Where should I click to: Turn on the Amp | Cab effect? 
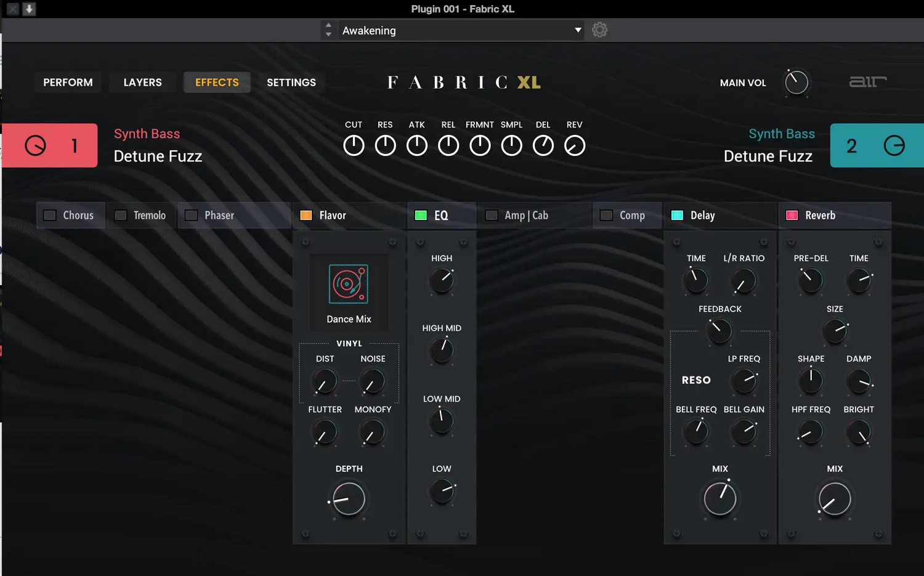click(x=492, y=215)
